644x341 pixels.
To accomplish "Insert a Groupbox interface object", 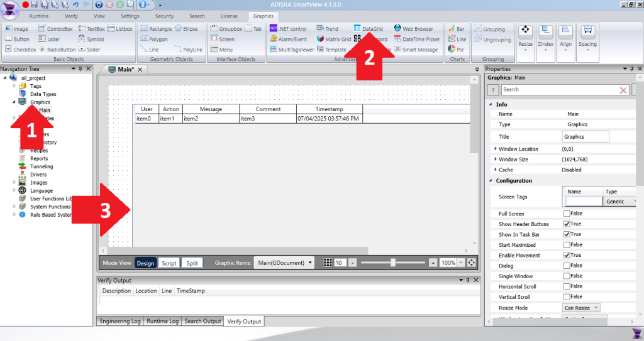I will click(x=226, y=29).
